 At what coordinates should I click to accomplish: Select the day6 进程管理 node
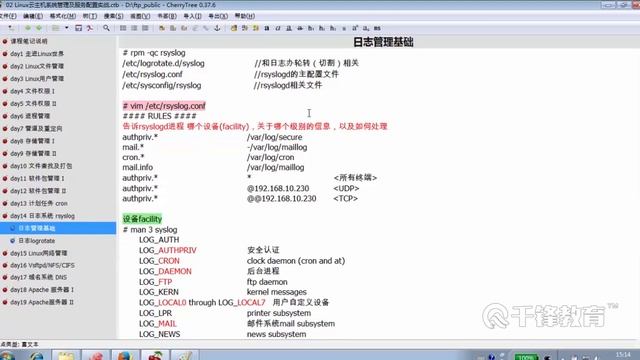[30, 116]
